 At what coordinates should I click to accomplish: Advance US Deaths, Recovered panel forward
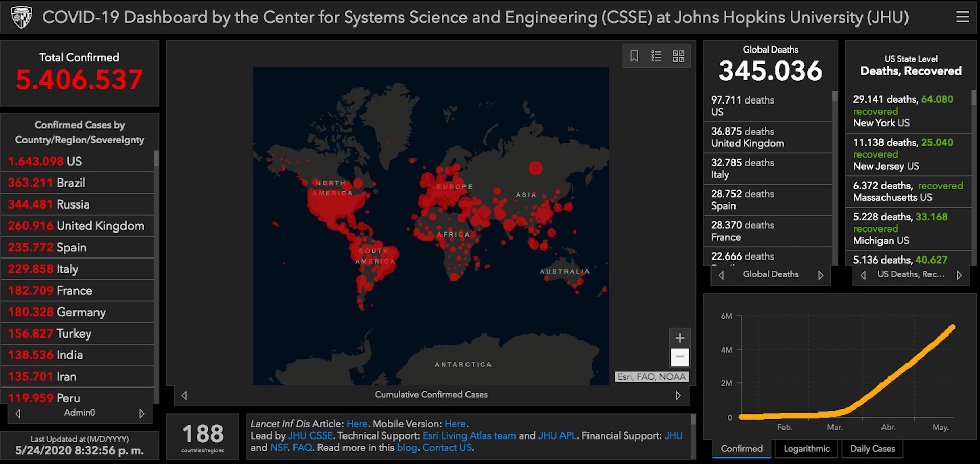959,275
